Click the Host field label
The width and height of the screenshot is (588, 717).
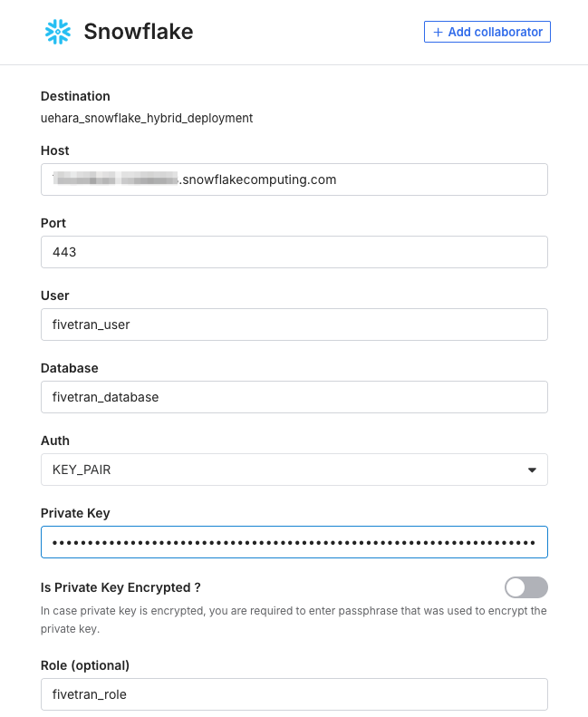coord(55,150)
